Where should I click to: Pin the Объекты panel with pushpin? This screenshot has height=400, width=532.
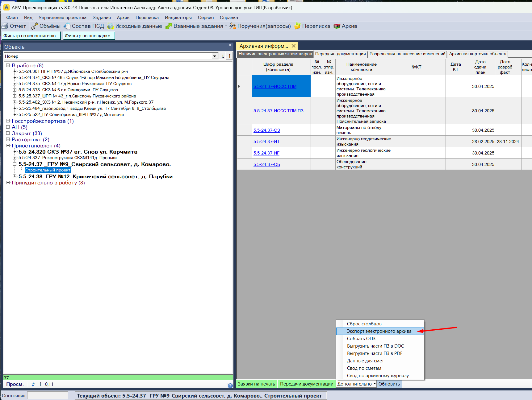tap(230, 46)
